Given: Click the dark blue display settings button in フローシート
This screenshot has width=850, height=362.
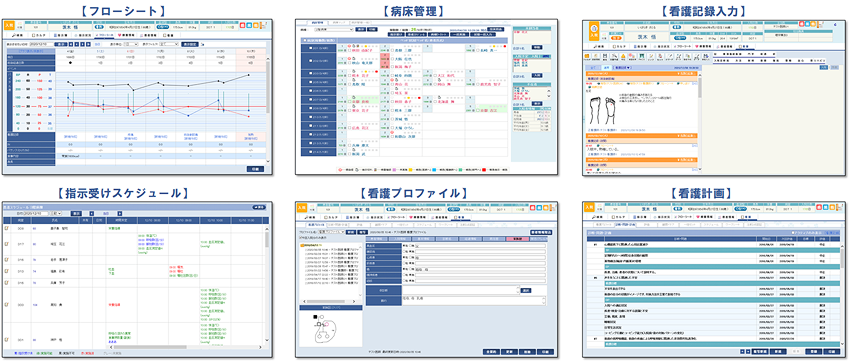Looking at the screenshot, I should click(x=189, y=44).
